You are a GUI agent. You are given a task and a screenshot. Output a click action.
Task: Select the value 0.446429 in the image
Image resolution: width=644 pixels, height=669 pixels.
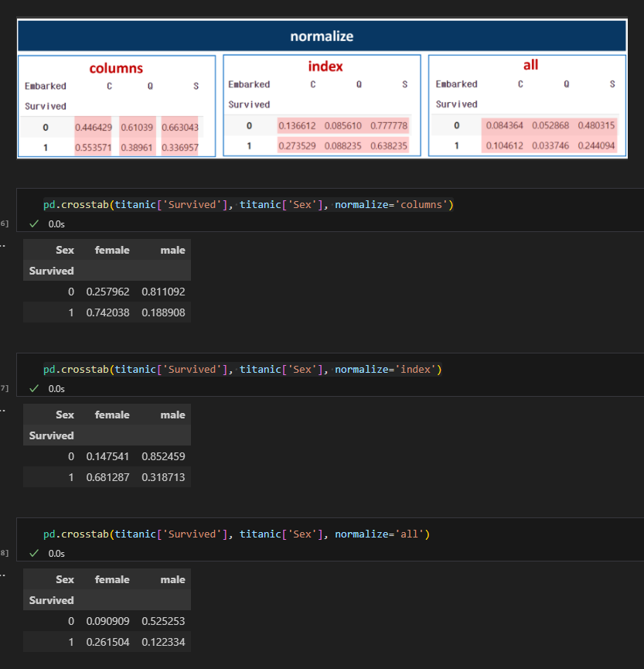coord(94,127)
